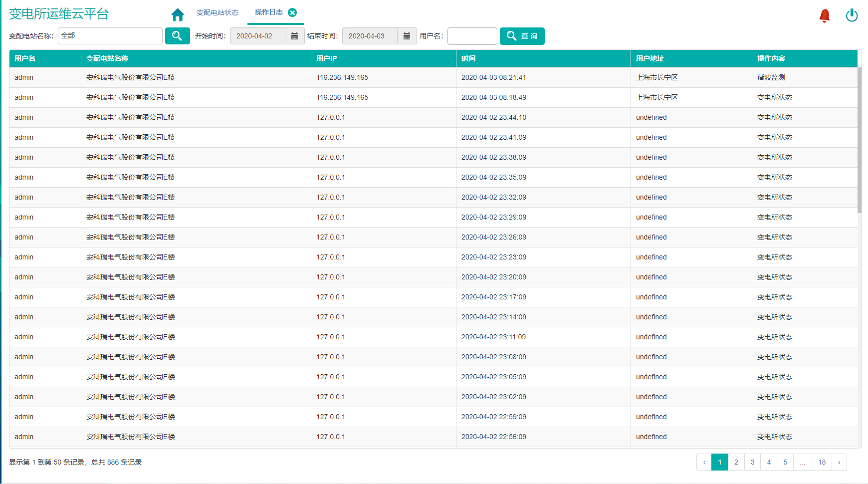Select station name in the 23:11:09 row
868x484 pixels.
pos(131,337)
